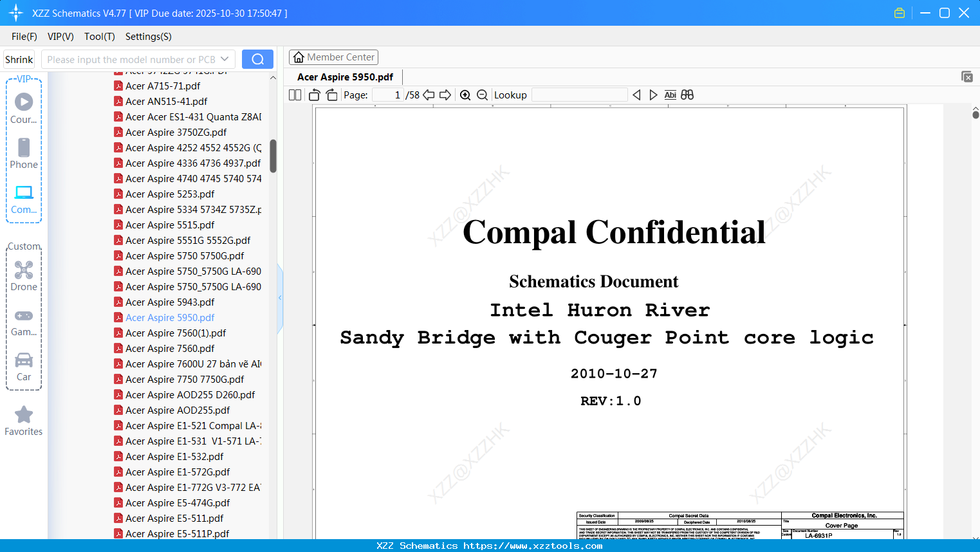
Task: Open Acer Aspire 5253.pdf
Action: click(164, 194)
